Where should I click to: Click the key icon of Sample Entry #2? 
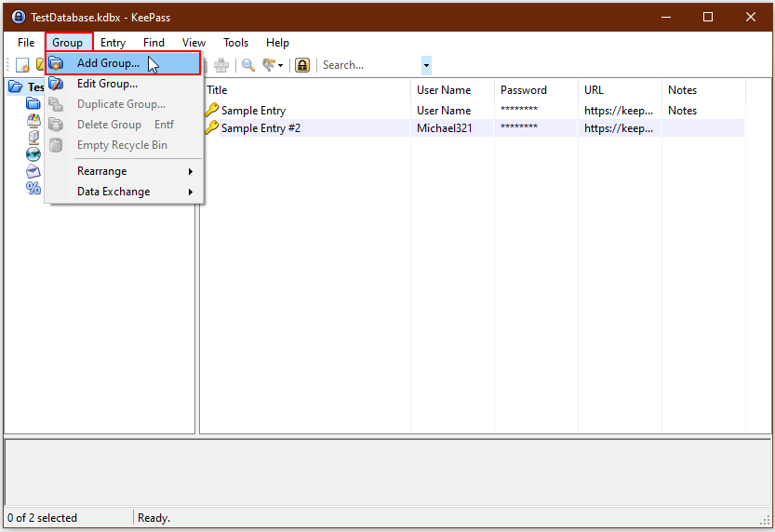(x=211, y=127)
